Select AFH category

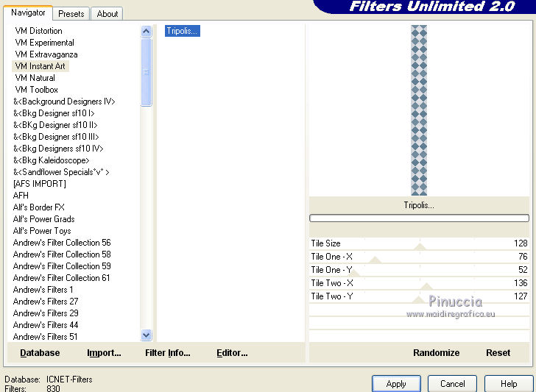pyautogui.click(x=21, y=196)
